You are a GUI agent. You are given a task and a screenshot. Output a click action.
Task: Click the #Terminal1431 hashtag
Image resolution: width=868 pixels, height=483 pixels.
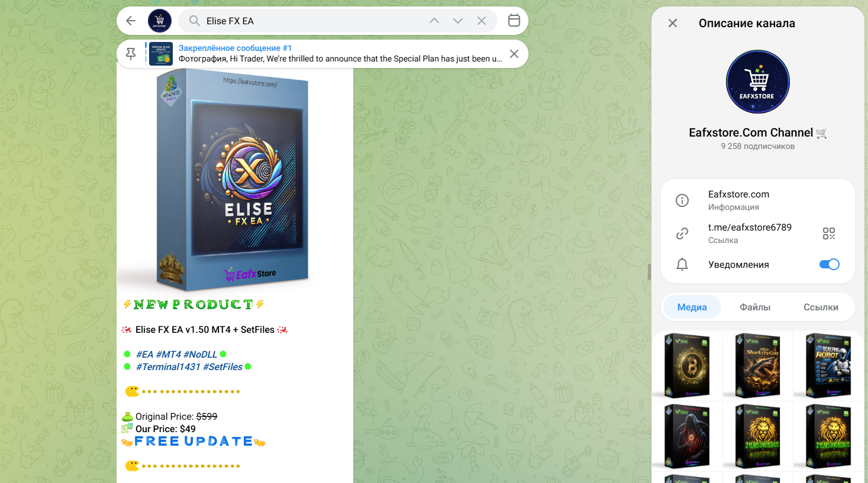click(x=168, y=367)
